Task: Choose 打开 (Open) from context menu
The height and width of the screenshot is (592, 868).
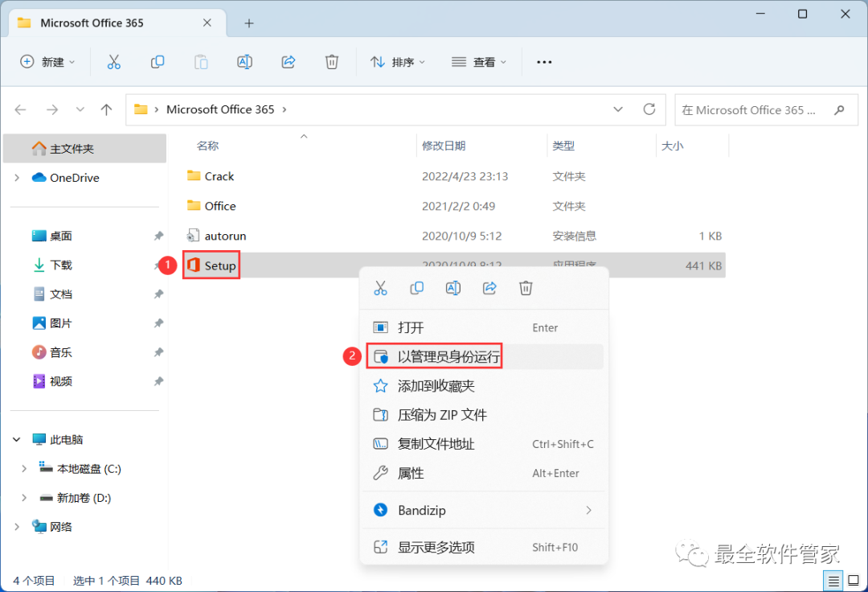Action: [483, 327]
